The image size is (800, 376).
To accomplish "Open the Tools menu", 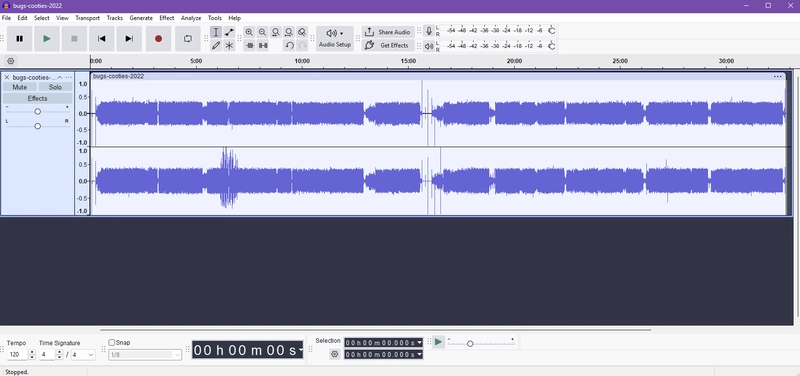I will tap(215, 18).
